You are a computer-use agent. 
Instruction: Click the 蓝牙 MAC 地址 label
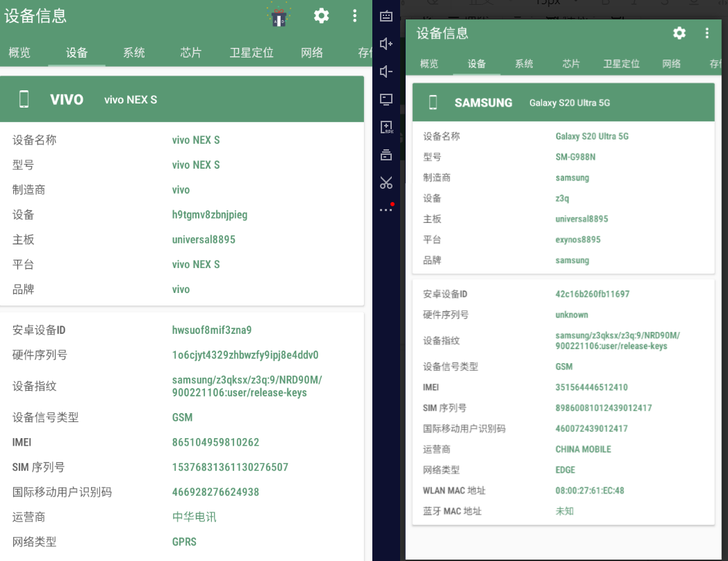coord(452,511)
